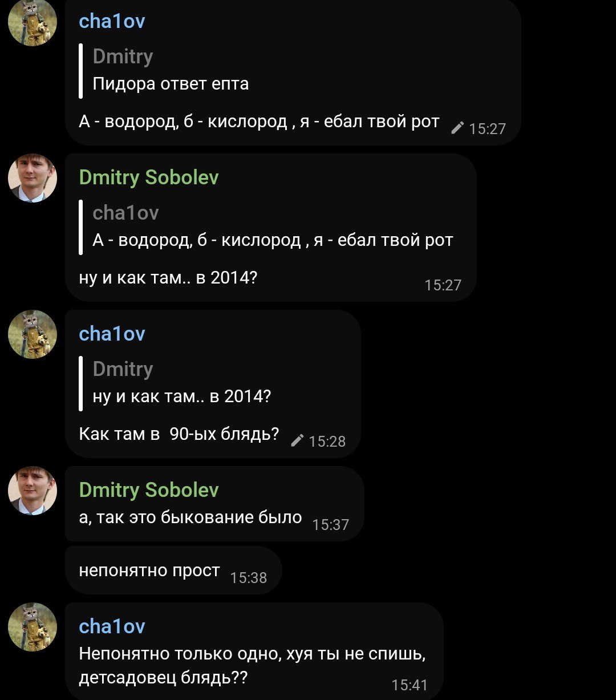Open cha1ov's avatar beside the 15:41 message
This screenshot has height=700, width=616.
click(33, 626)
